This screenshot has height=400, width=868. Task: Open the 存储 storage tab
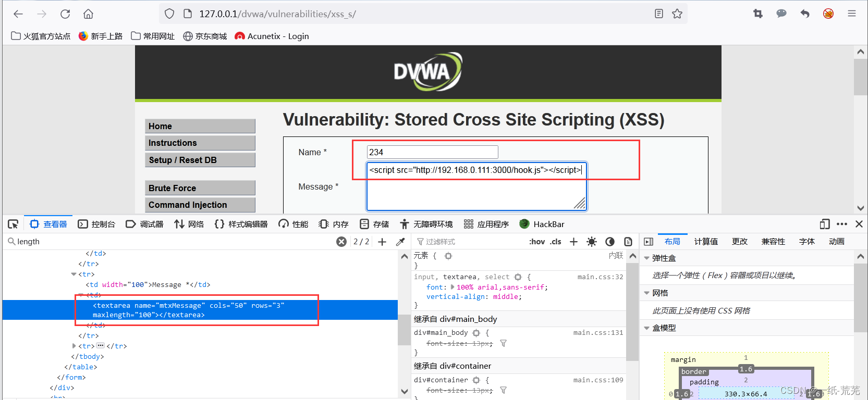click(374, 224)
